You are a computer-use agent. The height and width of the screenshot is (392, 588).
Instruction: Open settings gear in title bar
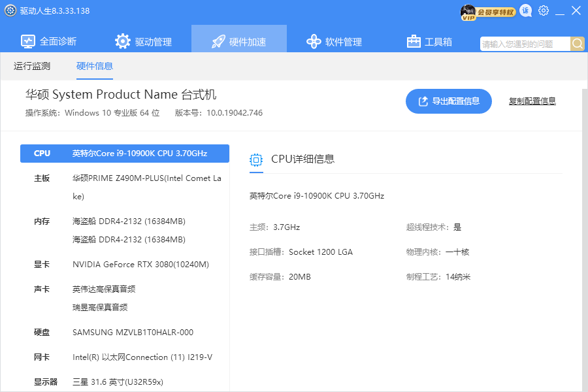pyautogui.click(x=544, y=10)
